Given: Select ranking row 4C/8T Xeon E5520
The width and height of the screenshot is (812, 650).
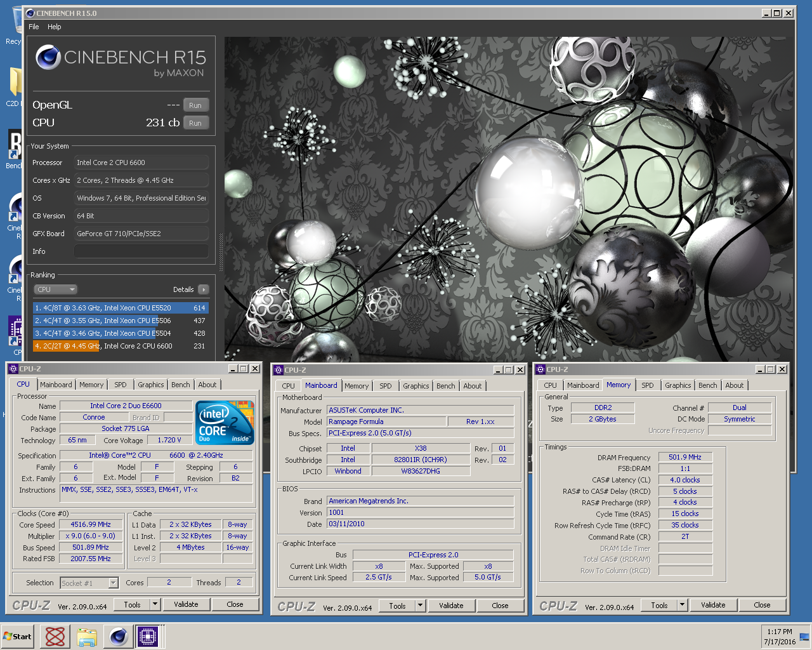Looking at the screenshot, I should coord(121,308).
